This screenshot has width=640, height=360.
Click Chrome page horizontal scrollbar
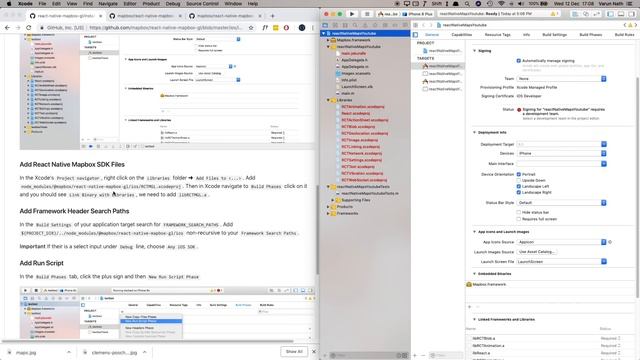point(148,341)
